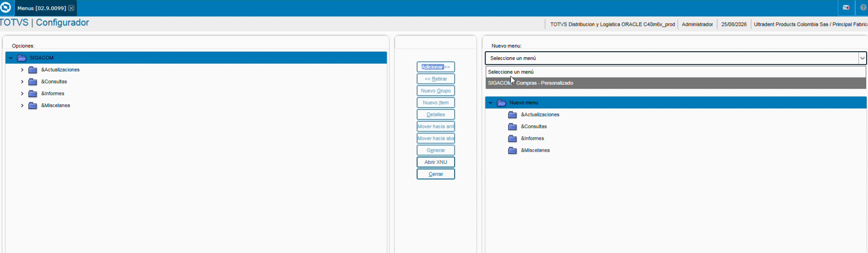Click &Miscelanea folder icon under Nuevo menu
This screenshot has height=253, width=868.
coord(512,151)
